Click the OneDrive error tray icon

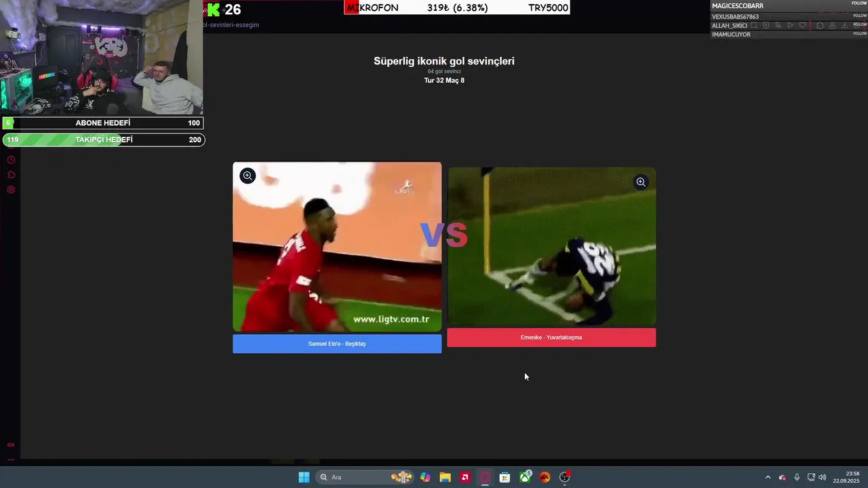[783, 477]
